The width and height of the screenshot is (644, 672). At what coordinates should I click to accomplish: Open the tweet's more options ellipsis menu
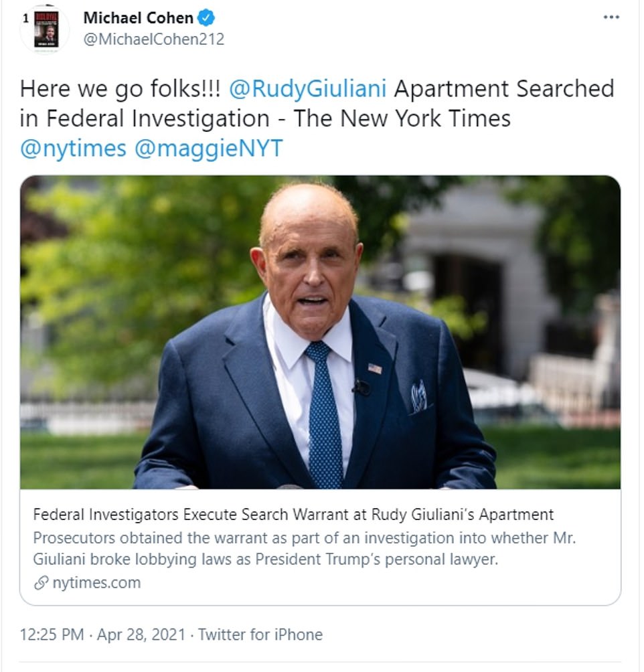(611, 17)
